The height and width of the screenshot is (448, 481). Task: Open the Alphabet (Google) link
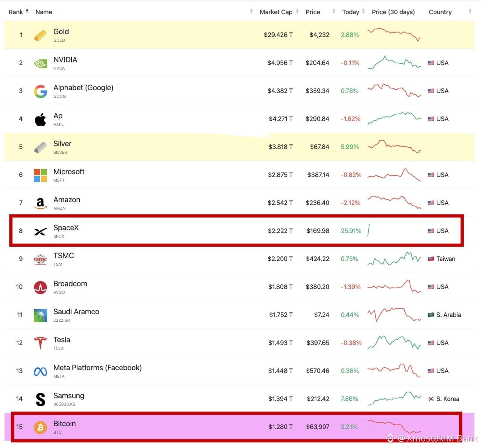83,88
